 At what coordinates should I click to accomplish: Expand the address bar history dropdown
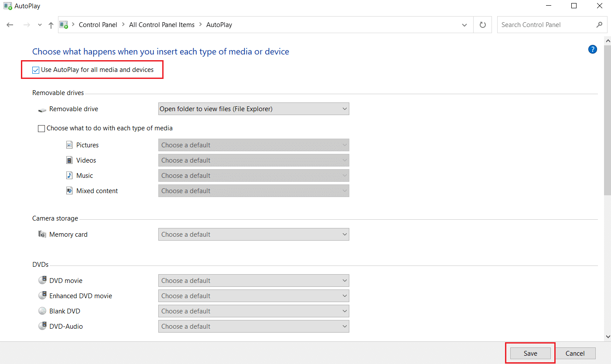pyautogui.click(x=464, y=25)
